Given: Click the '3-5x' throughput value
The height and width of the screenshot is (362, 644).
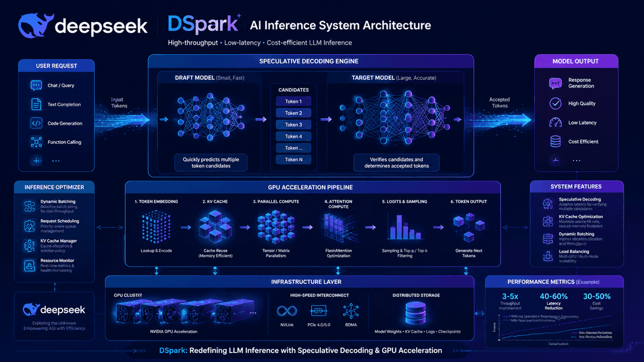Looking at the screenshot, I should [x=510, y=296].
